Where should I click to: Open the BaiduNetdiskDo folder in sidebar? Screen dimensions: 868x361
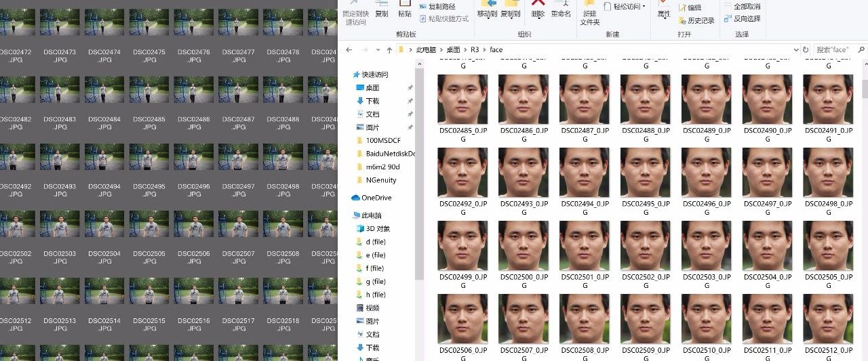pyautogui.click(x=385, y=154)
